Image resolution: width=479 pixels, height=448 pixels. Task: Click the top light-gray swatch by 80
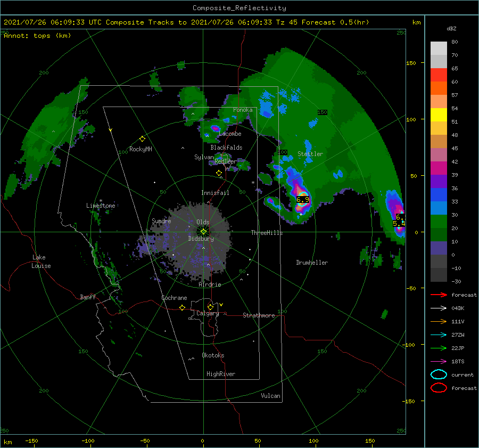click(x=439, y=48)
